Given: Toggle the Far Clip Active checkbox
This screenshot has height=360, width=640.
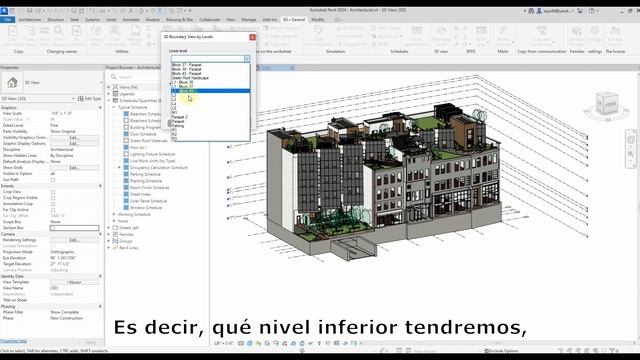Looking at the screenshot, I should (x=53, y=210).
